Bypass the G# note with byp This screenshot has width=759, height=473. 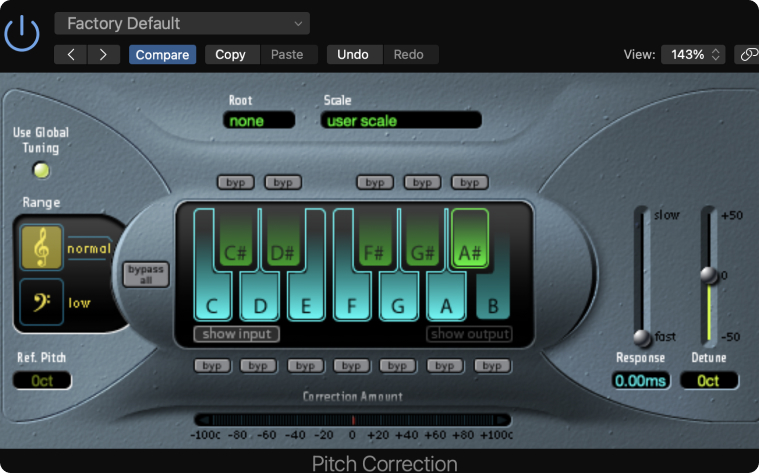coord(422,183)
